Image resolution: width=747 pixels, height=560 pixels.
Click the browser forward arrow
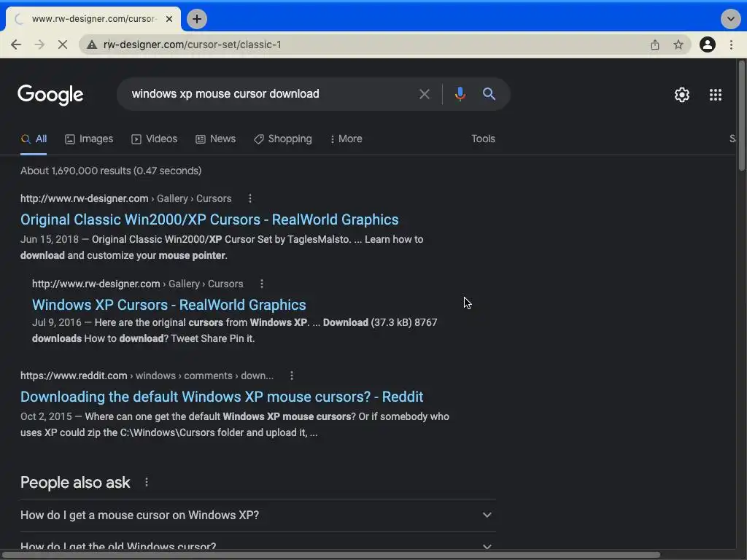(39, 44)
